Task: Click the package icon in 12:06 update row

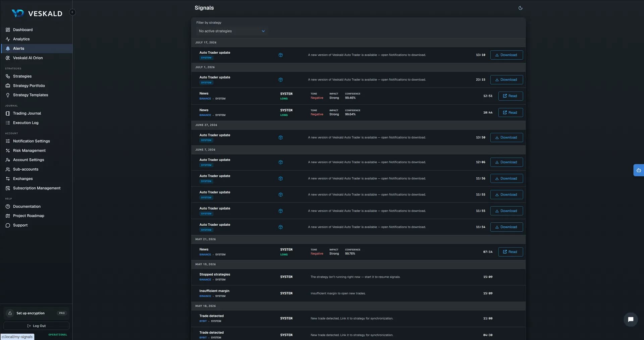Action: (x=280, y=162)
